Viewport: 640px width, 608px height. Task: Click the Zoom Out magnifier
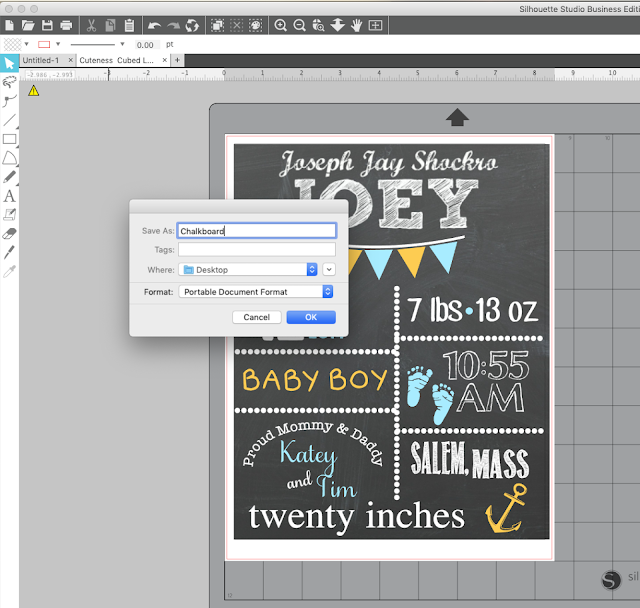pos(300,25)
